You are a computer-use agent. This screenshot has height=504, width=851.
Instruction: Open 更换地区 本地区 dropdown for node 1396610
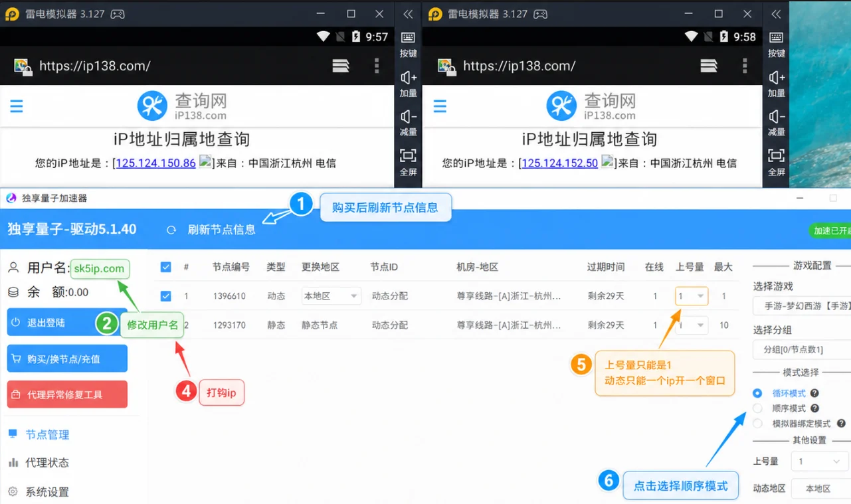(331, 296)
